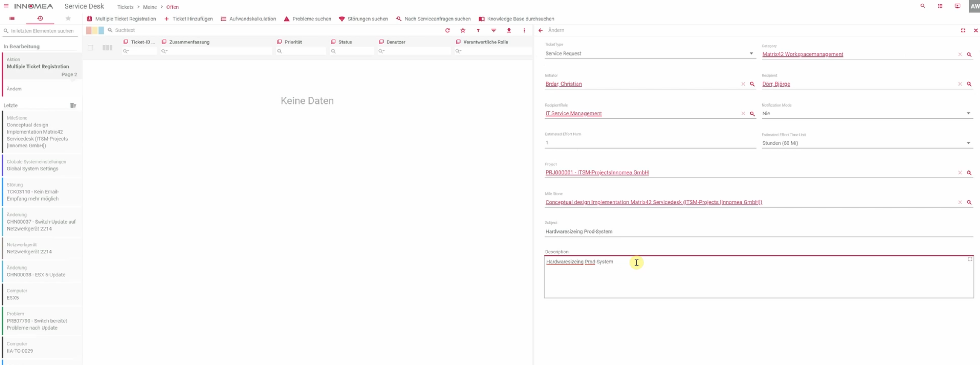Image resolution: width=980 pixels, height=365 pixels.
Task: Refresh the ticket list results
Action: point(448,30)
